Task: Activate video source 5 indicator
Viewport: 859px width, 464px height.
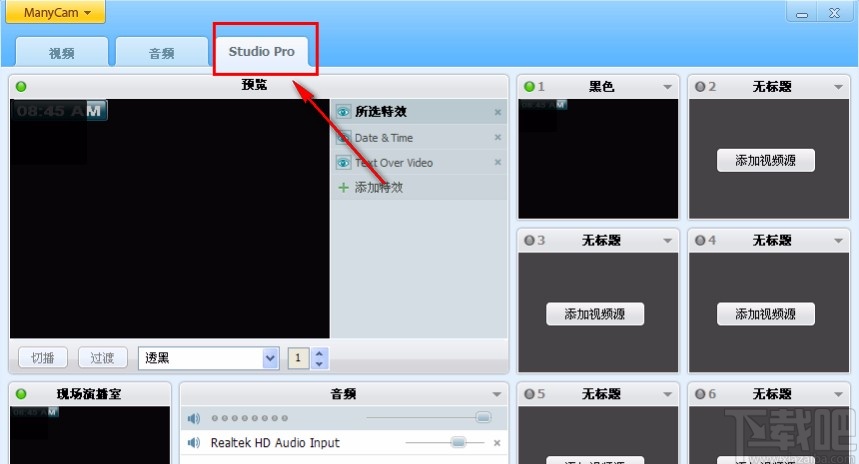Action: [529, 394]
